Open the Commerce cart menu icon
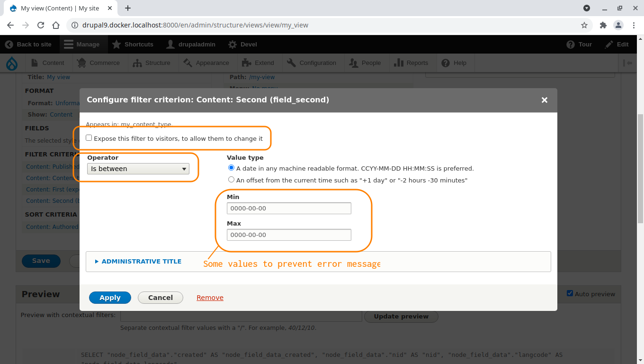Screen dimensions: 644x364 pyautogui.click(x=81, y=63)
